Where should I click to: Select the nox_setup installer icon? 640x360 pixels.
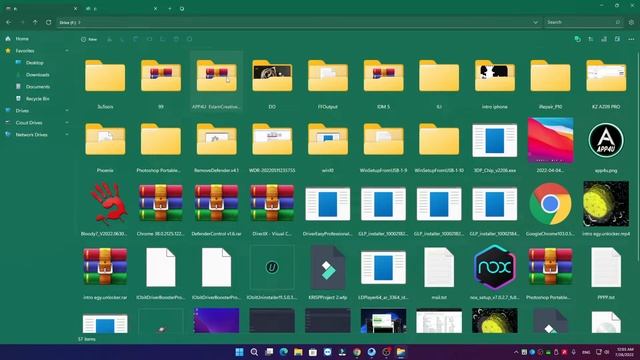(x=495, y=273)
